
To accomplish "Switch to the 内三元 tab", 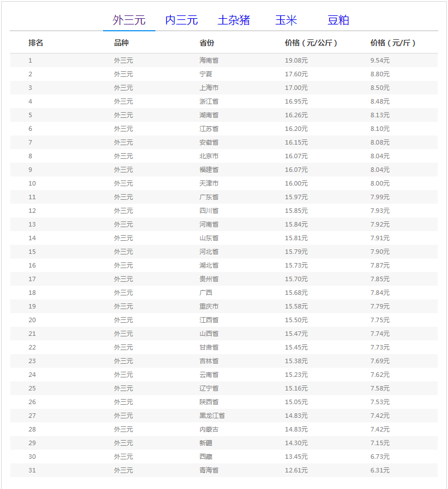I will pyautogui.click(x=181, y=20).
